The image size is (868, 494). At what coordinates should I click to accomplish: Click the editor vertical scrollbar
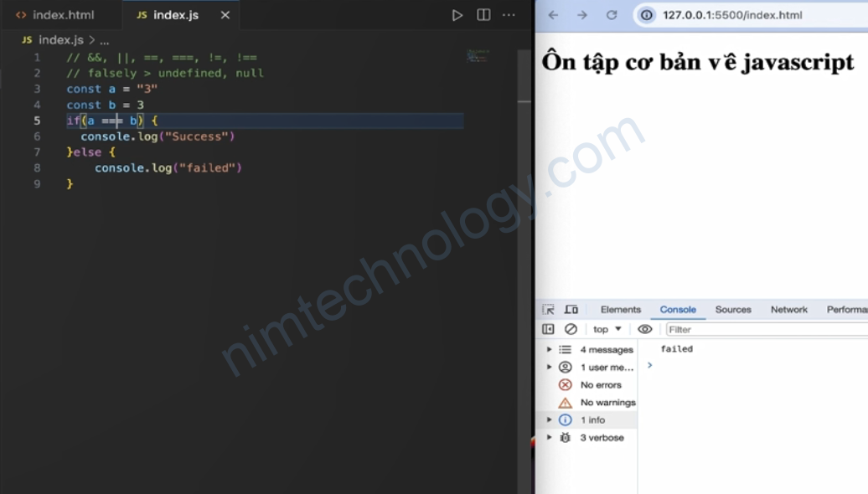point(524,251)
